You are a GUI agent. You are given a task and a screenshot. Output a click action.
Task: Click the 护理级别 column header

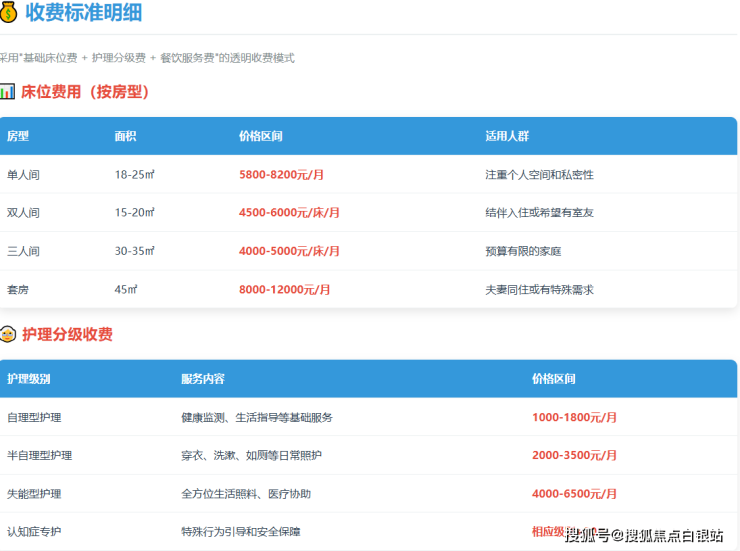29,379
